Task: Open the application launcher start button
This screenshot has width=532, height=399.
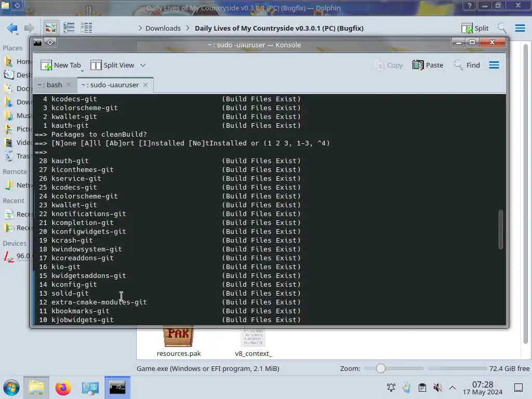Action: click(x=11, y=388)
